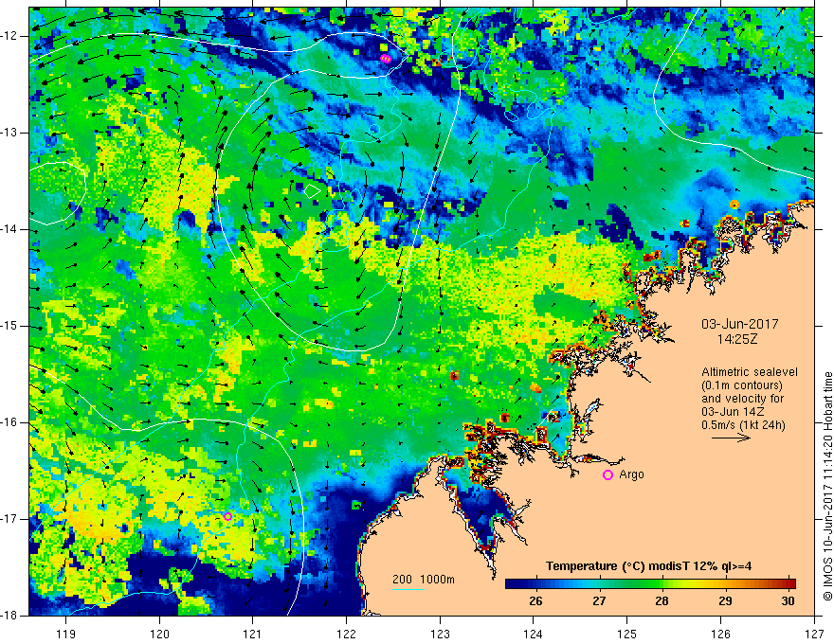Image resolution: width=834 pixels, height=644 pixels.
Task: Click the longitude axis label "127"
Action: click(x=814, y=634)
